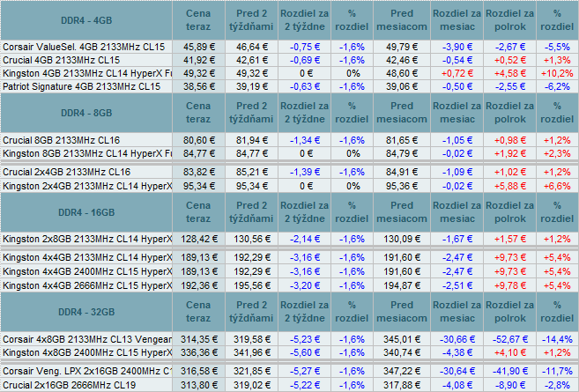Click the Kingston 4x4GB 2666MHz CL15 HyperX name
This screenshot has height=392, width=579.
(x=87, y=285)
